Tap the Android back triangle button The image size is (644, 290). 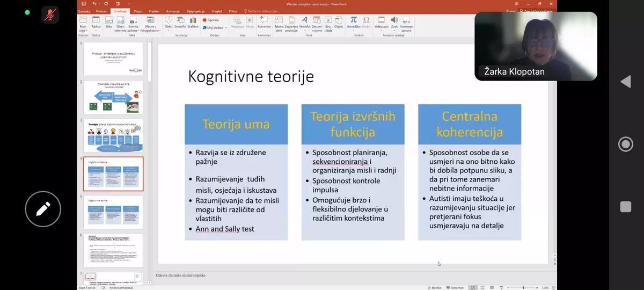625,82
